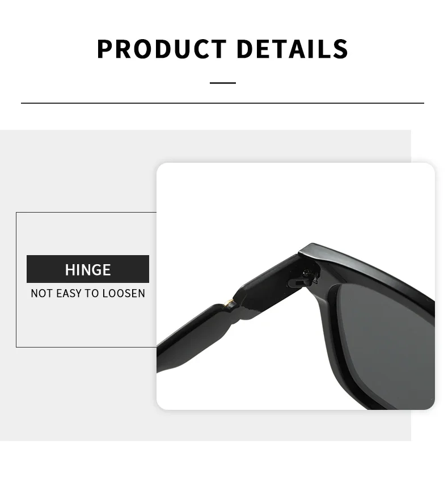The width and height of the screenshot is (448, 487).
Task: Click the outlined box around HINGE text
Action: click(x=86, y=280)
